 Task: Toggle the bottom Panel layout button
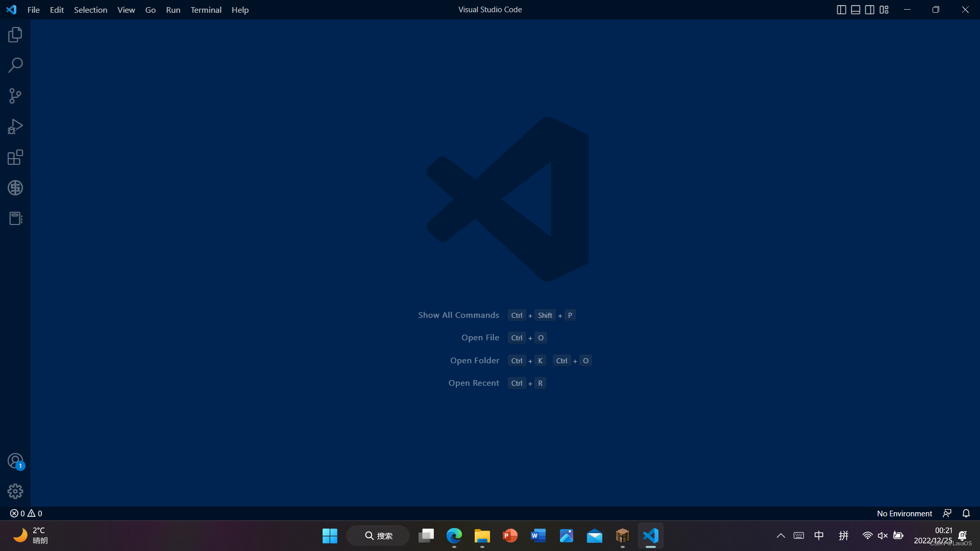tap(856, 10)
